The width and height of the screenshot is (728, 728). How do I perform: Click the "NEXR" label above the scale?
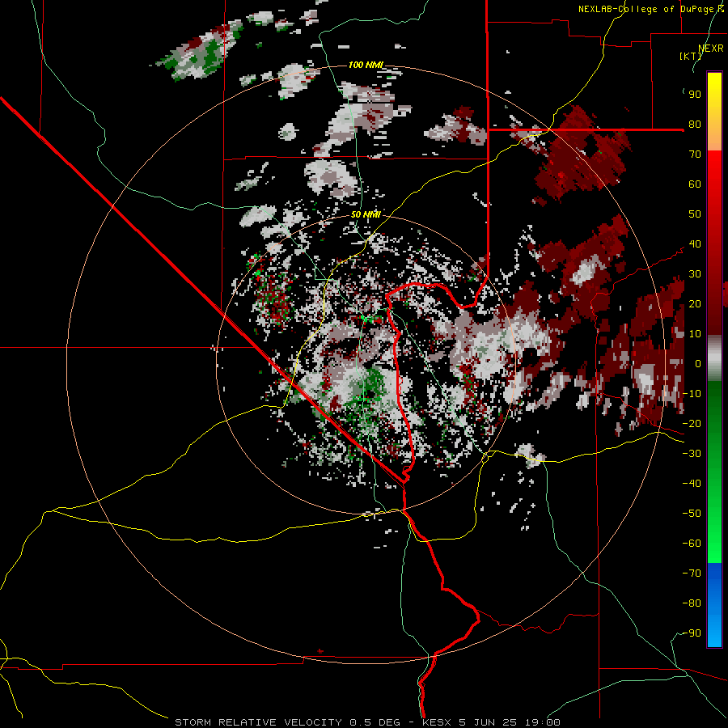(x=711, y=49)
